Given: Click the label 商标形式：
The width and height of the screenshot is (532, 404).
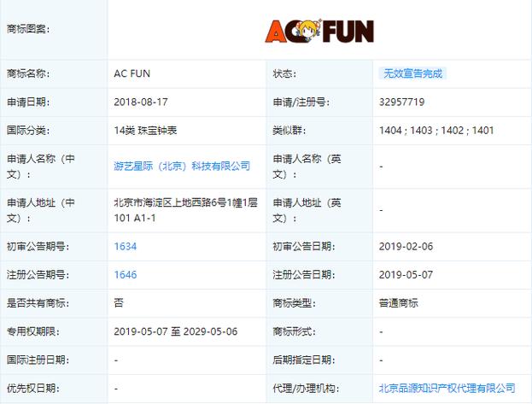Looking at the screenshot, I should click(x=295, y=331).
